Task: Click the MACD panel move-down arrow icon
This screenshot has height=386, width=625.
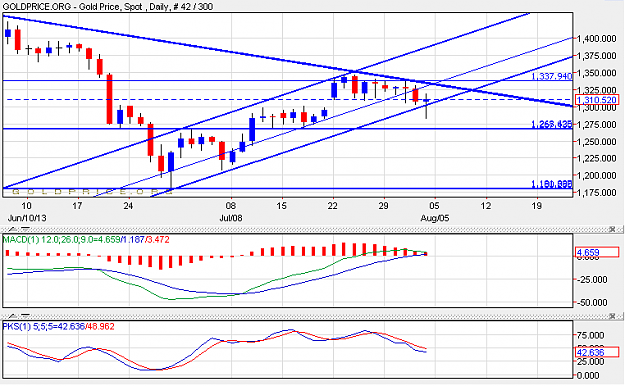Action: [25, 229]
